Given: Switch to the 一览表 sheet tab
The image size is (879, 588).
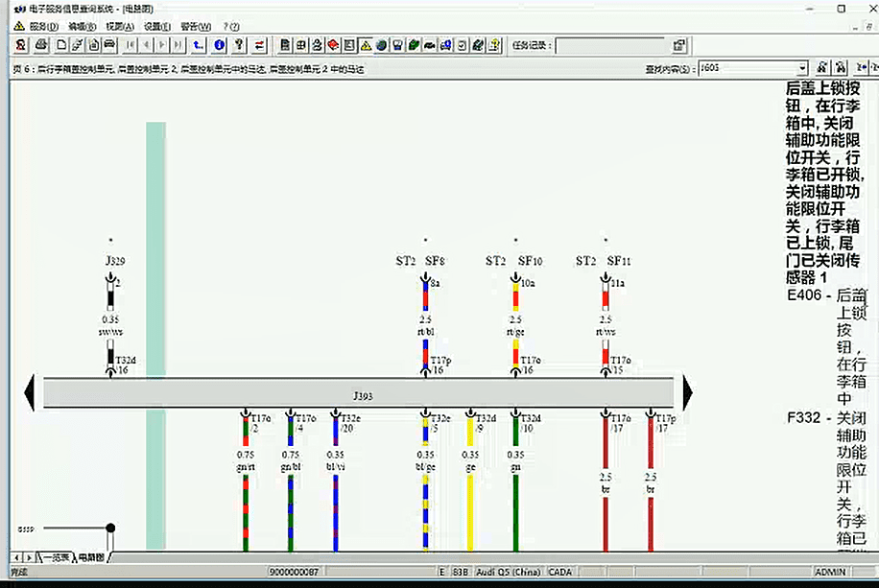Looking at the screenshot, I should pyautogui.click(x=56, y=557).
